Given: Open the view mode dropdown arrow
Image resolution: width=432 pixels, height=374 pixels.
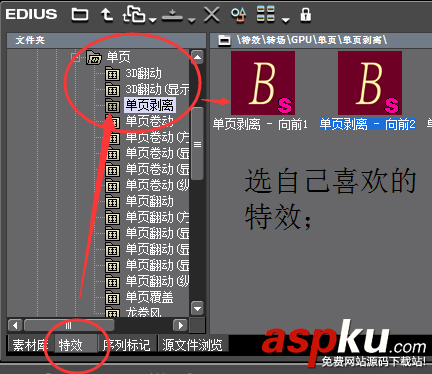Looking at the screenshot, I should (x=286, y=20).
